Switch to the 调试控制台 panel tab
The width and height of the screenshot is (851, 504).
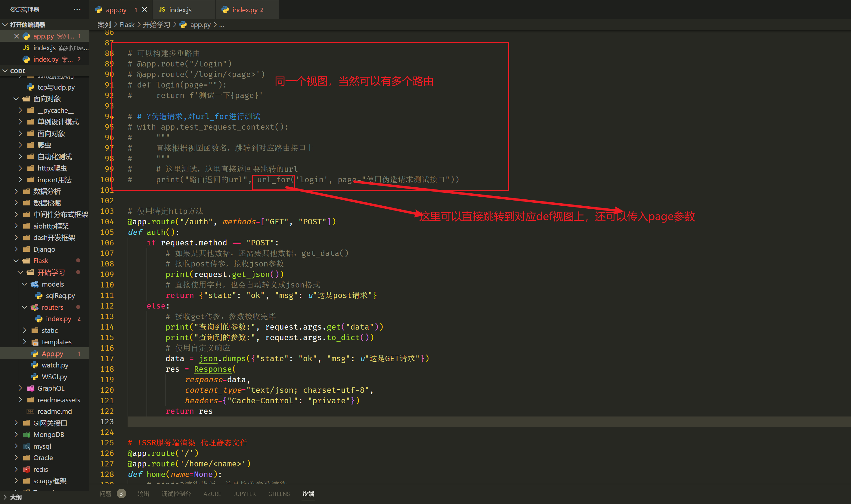point(176,493)
